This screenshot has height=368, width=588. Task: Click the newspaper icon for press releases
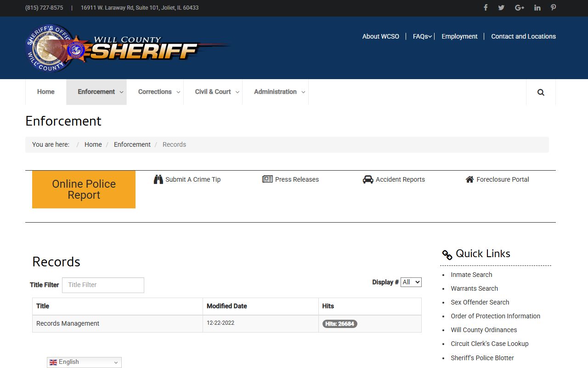[x=267, y=179]
